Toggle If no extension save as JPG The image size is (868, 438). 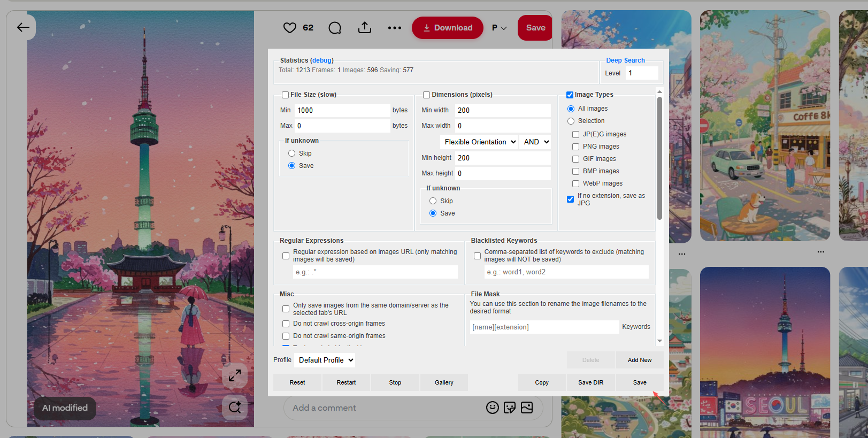pyautogui.click(x=571, y=199)
